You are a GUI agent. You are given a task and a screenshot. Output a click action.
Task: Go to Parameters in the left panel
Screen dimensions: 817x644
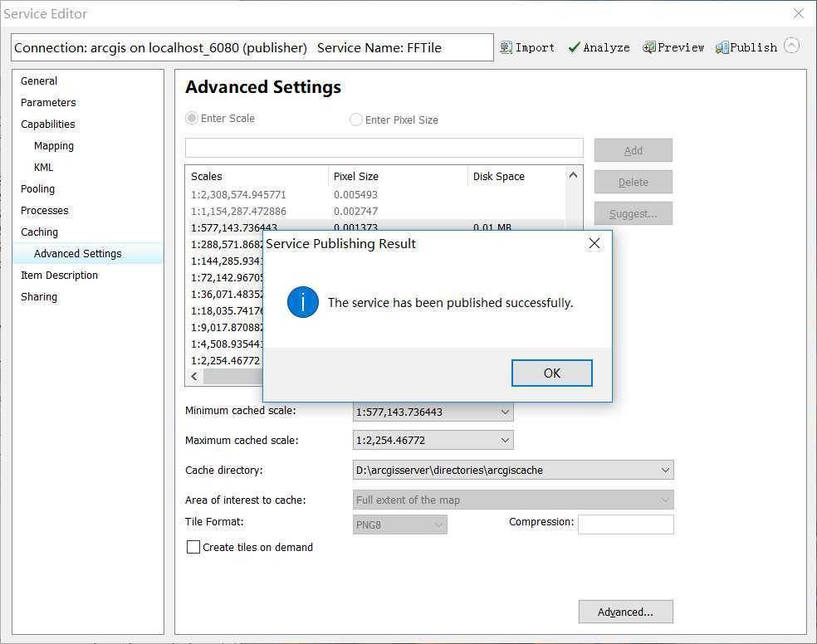coord(48,103)
